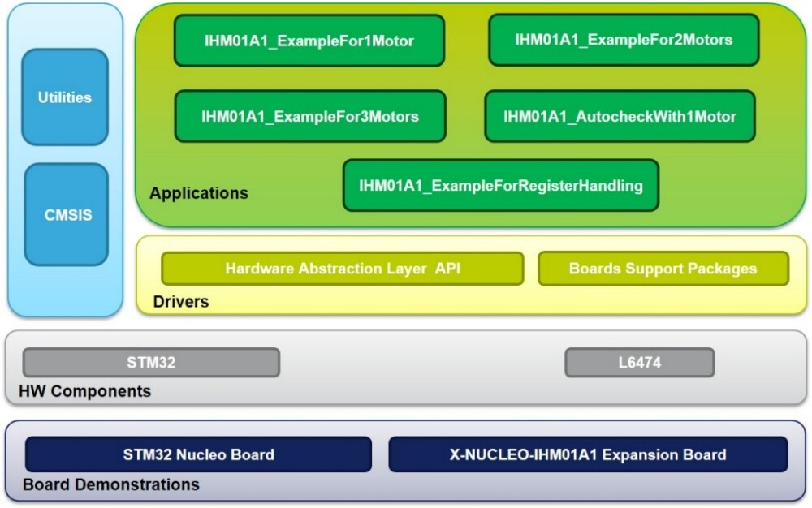812x508 pixels.
Task: Click X-NUCLEO-IHM01A1 Expansion Board block
Action: (x=588, y=454)
